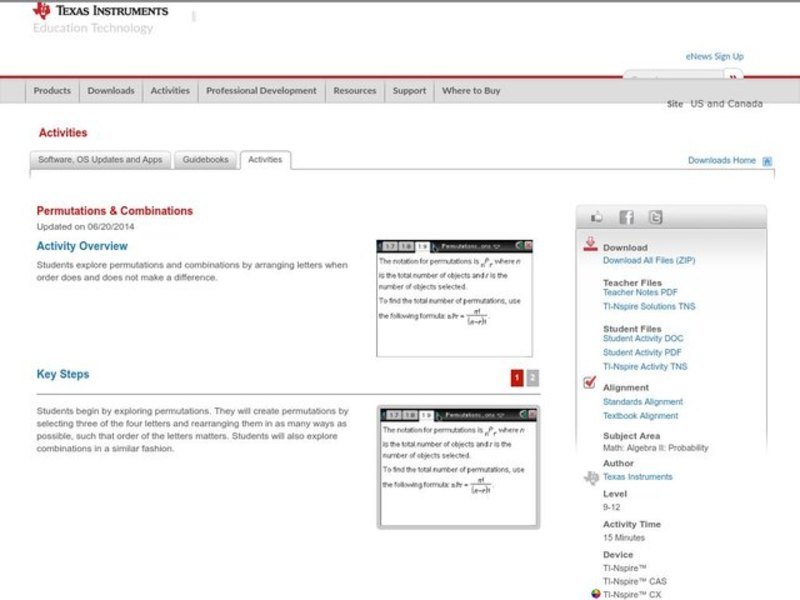Open the Products menu
The height and width of the screenshot is (600, 800).
[52, 91]
